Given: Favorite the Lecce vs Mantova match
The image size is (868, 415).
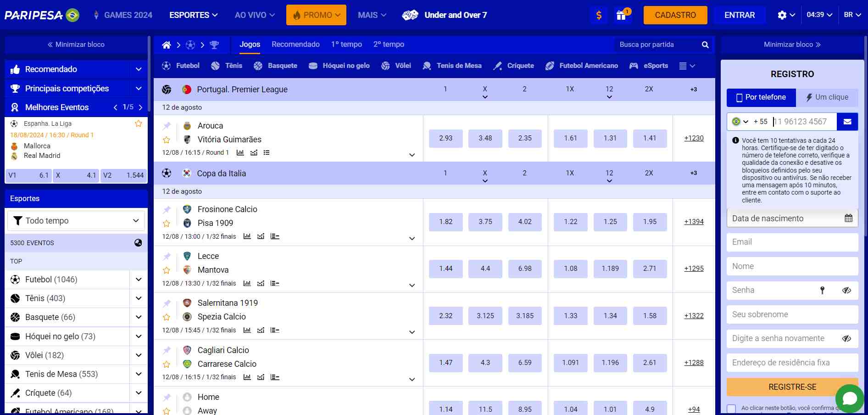Looking at the screenshot, I should (x=167, y=270).
